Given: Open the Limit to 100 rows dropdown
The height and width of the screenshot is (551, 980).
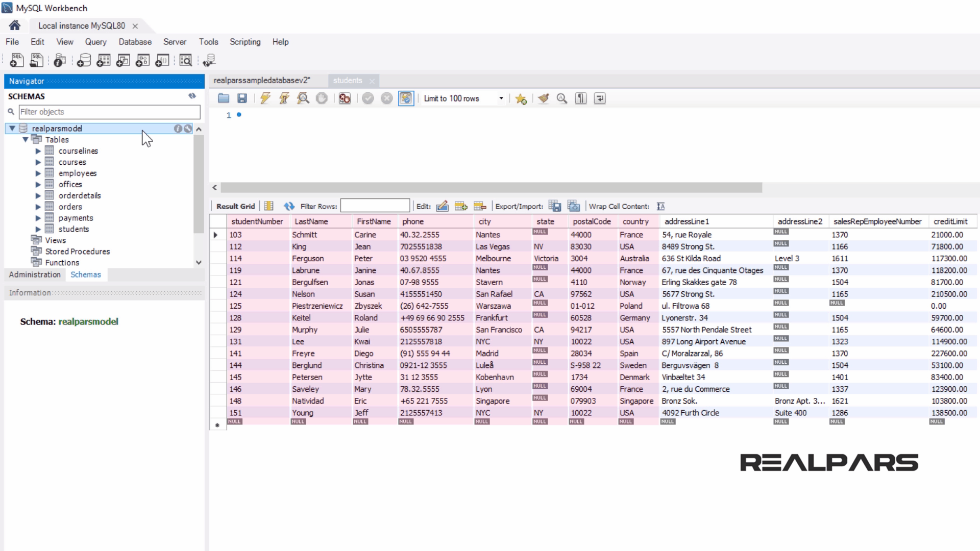Looking at the screenshot, I should [x=501, y=98].
